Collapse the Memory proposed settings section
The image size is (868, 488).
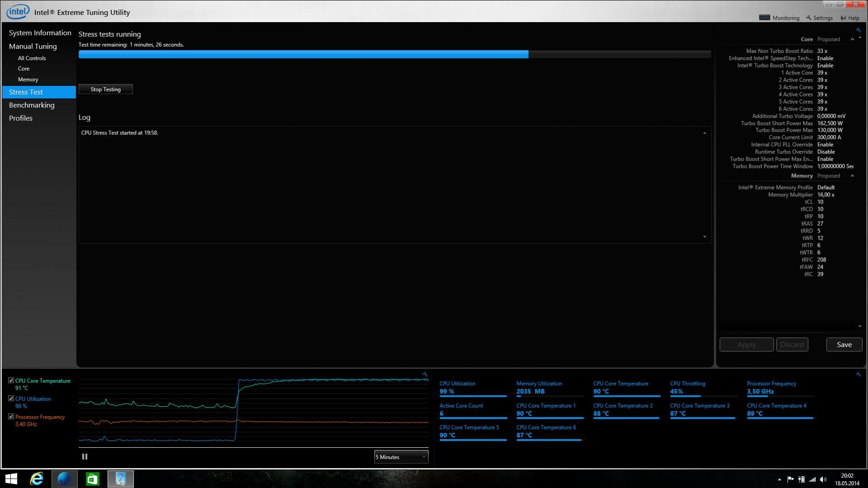(852, 176)
